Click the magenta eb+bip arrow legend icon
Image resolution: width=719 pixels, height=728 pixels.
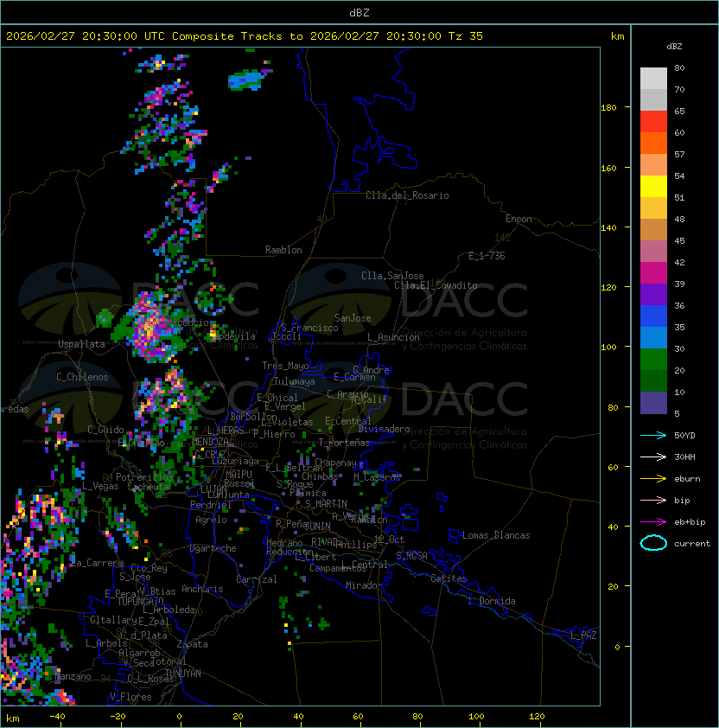[x=653, y=522]
